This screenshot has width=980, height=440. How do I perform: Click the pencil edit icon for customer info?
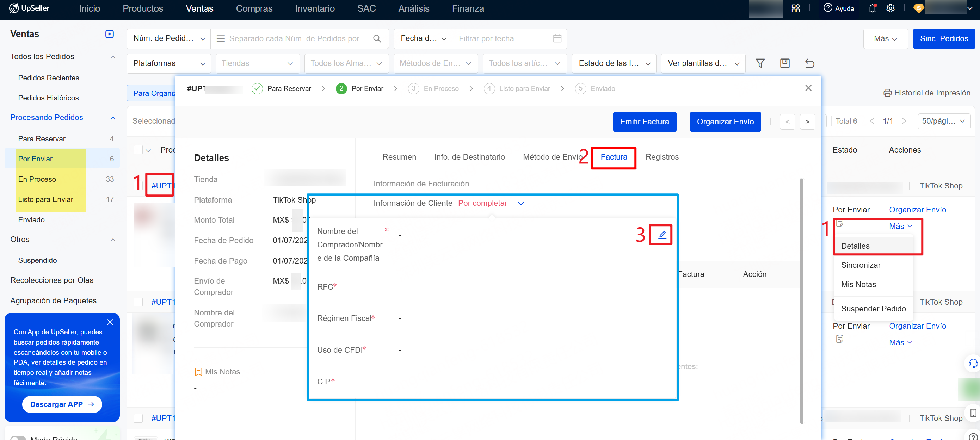(662, 234)
